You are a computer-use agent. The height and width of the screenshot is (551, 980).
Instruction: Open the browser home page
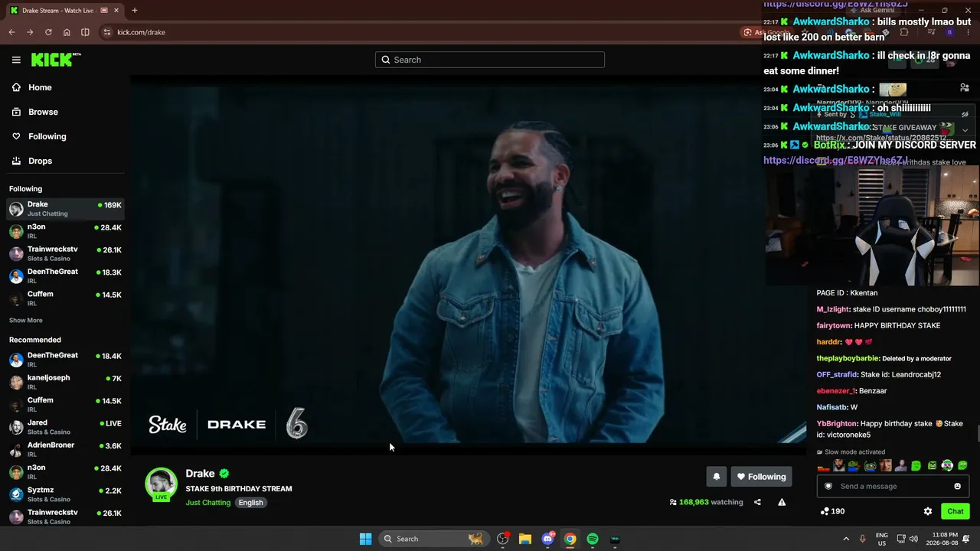pos(67,32)
